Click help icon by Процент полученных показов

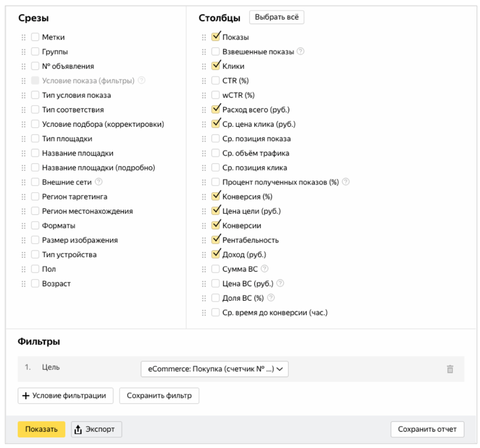(345, 181)
